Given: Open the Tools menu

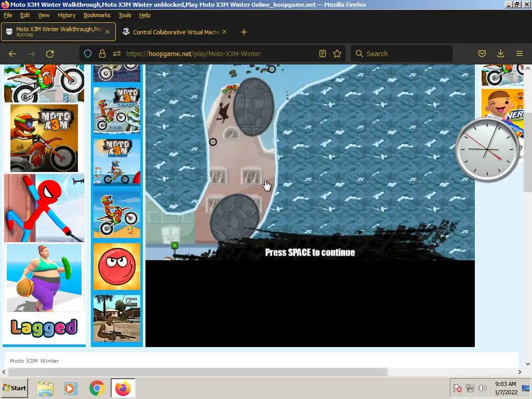Looking at the screenshot, I should [125, 15].
